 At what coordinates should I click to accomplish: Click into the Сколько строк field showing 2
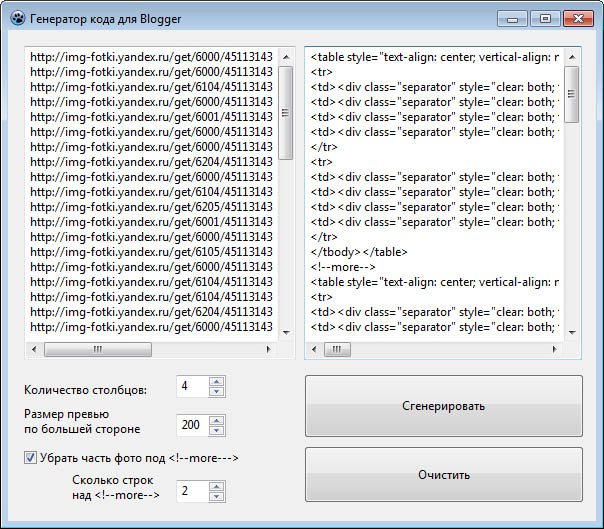pyautogui.click(x=193, y=491)
